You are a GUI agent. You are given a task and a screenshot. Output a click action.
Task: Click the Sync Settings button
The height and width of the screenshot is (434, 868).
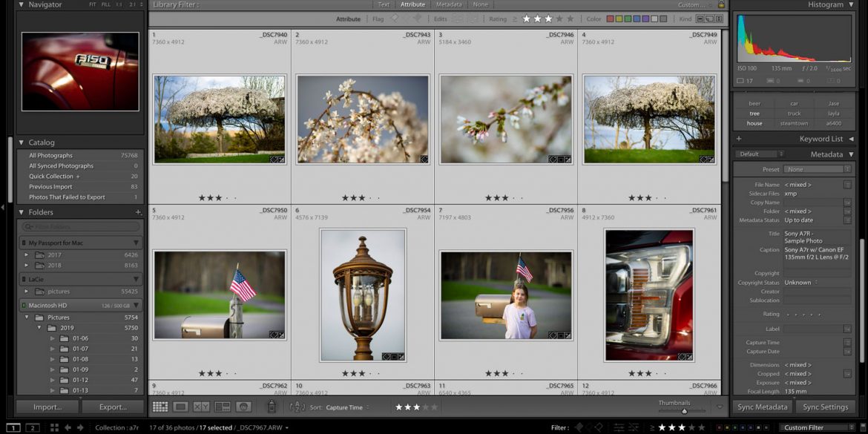pos(826,407)
